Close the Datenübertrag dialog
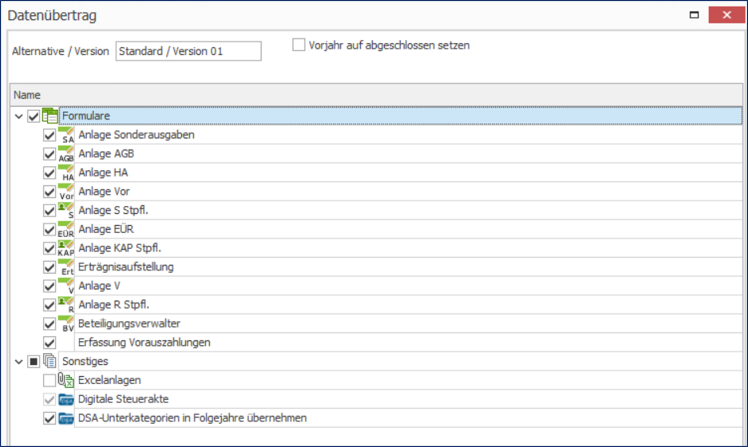The width and height of the screenshot is (748, 447). (x=727, y=15)
